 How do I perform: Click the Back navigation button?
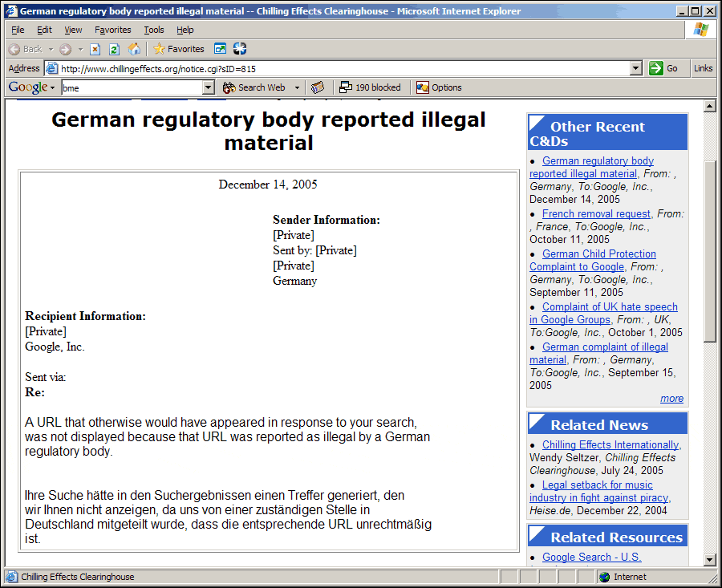(25, 49)
